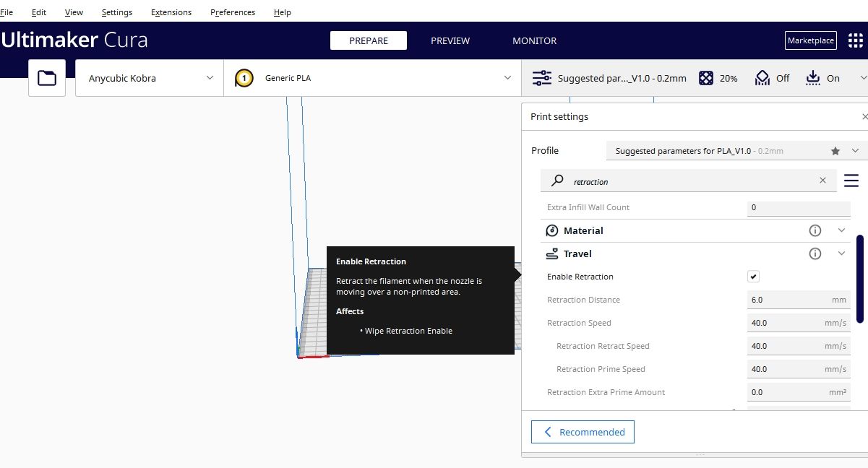Clear the retraction search text
Viewport: 868px width, 468px height.
pos(822,181)
